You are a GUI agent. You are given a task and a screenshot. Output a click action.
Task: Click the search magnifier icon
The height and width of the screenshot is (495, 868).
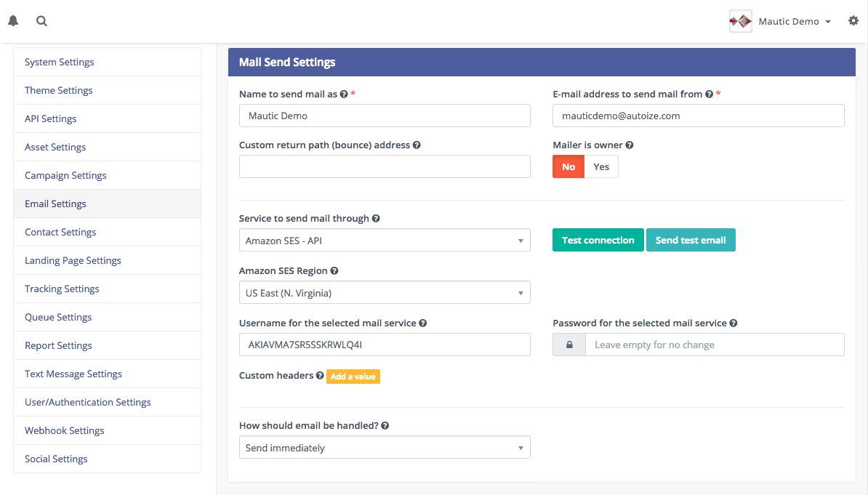click(41, 20)
